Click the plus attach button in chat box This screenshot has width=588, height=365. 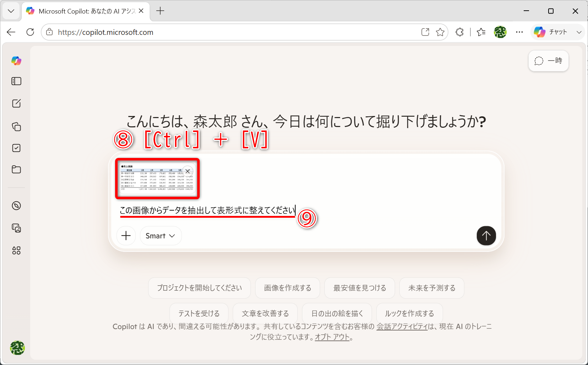click(126, 236)
